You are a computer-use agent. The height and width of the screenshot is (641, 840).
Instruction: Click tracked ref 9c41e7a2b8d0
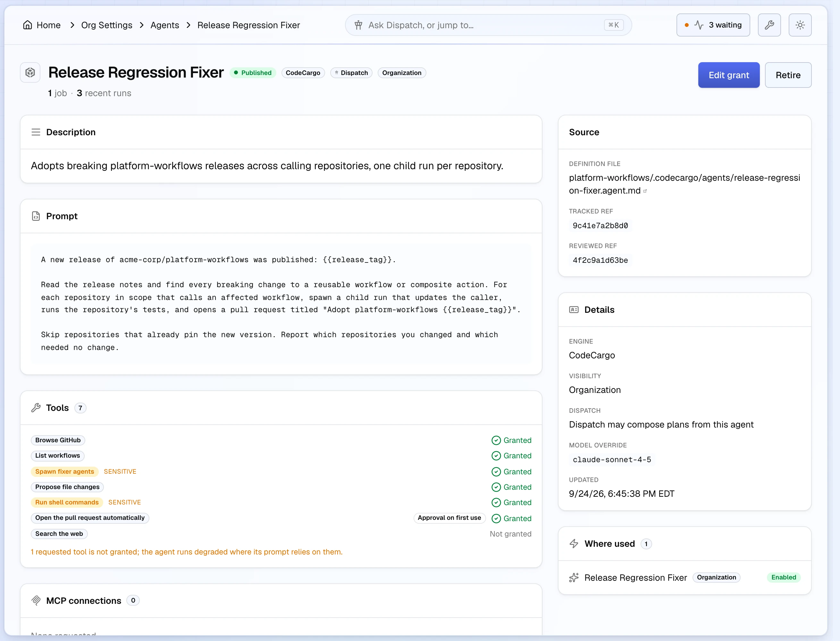(x=600, y=226)
